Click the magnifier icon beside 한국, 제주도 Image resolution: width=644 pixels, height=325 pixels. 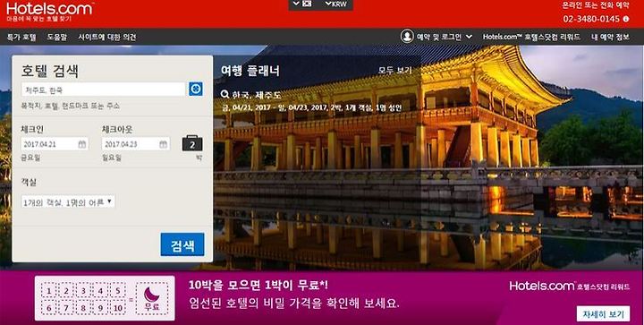coord(225,95)
